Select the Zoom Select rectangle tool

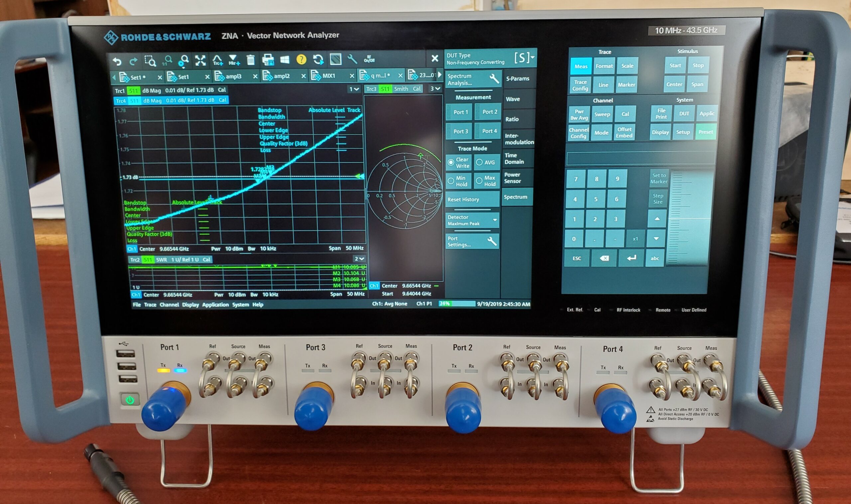pos(150,61)
